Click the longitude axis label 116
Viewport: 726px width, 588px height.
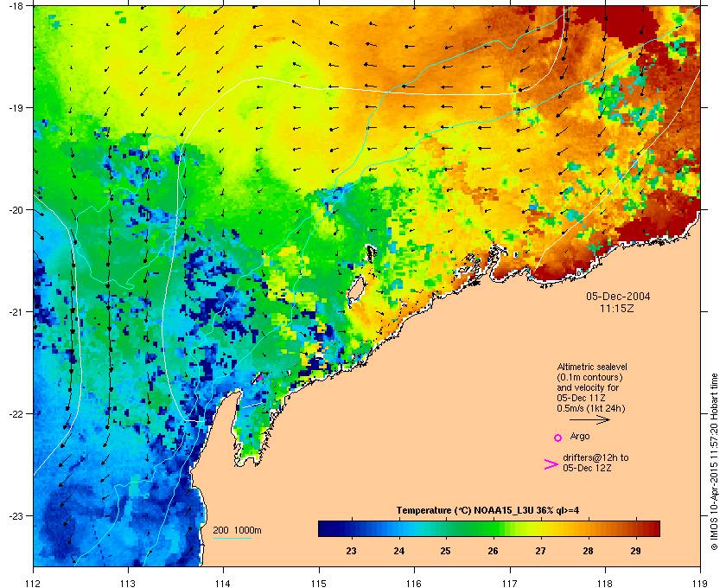[x=414, y=584]
